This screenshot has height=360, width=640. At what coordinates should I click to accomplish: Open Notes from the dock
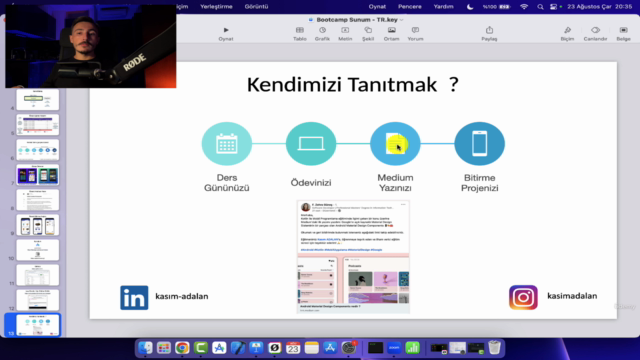(311, 348)
